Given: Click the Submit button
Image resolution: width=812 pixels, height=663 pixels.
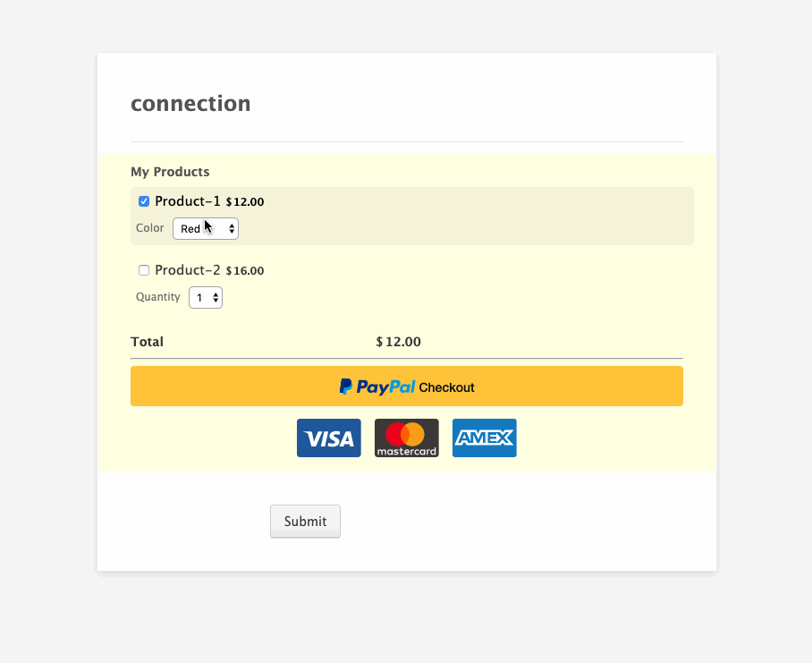Looking at the screenshot, I should coord(305,521).
